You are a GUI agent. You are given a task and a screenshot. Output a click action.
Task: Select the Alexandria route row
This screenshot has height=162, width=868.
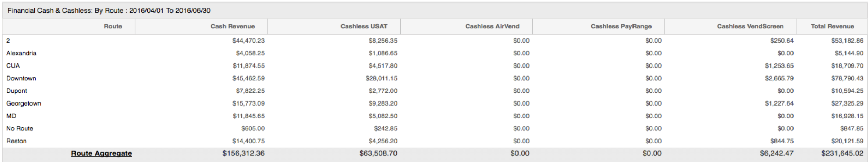pos(434,53)
